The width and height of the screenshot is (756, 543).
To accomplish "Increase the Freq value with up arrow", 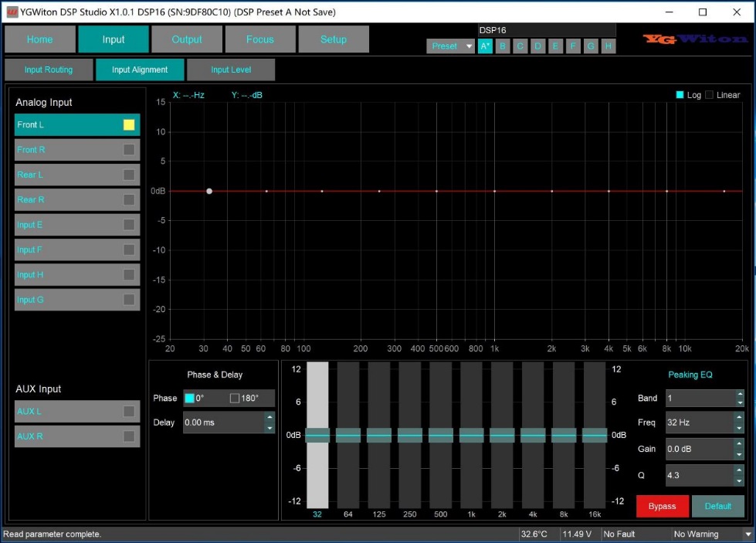I will coord(740,417).
